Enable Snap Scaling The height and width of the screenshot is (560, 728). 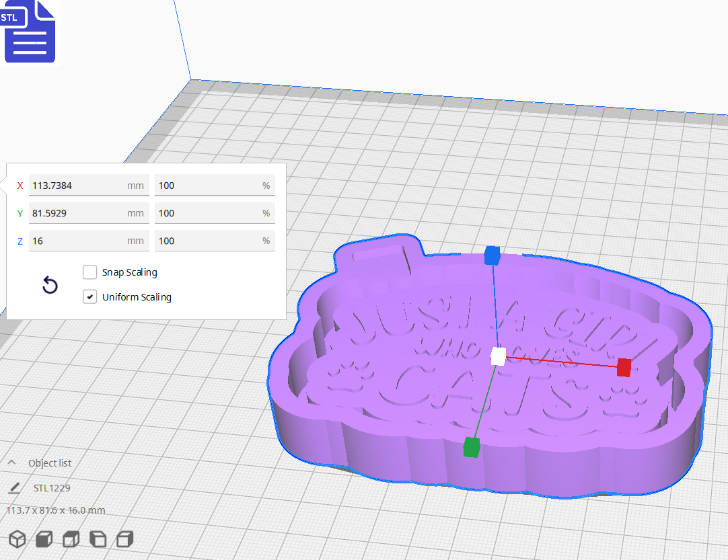click(89, 272)
